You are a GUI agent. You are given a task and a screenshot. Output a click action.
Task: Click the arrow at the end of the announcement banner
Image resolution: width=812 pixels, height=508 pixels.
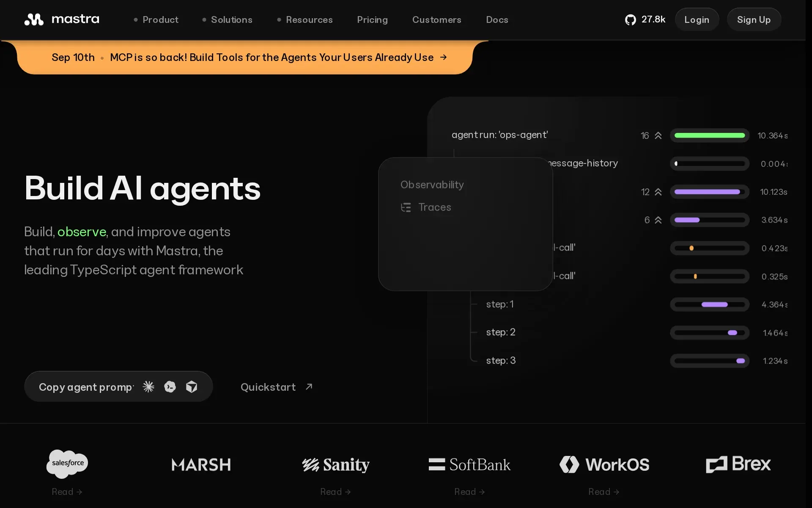pyautogui.click(x=443, y=57)
